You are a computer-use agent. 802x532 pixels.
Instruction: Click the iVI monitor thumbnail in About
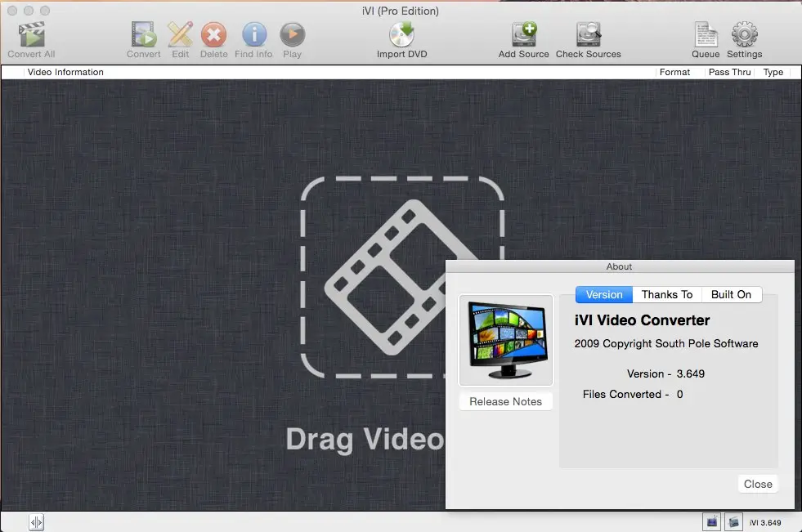[x=506, y=340]
